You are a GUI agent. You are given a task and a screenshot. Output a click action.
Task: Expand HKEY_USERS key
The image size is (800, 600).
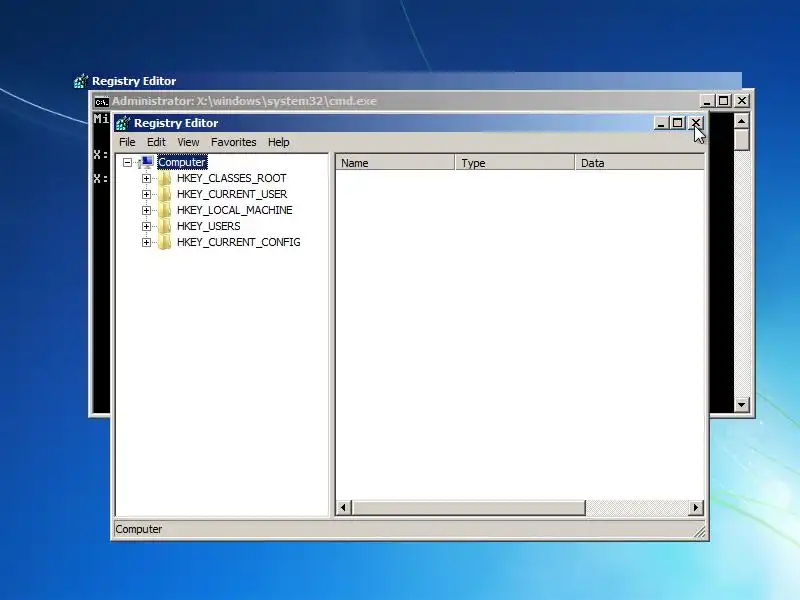(x=146, y=226)
